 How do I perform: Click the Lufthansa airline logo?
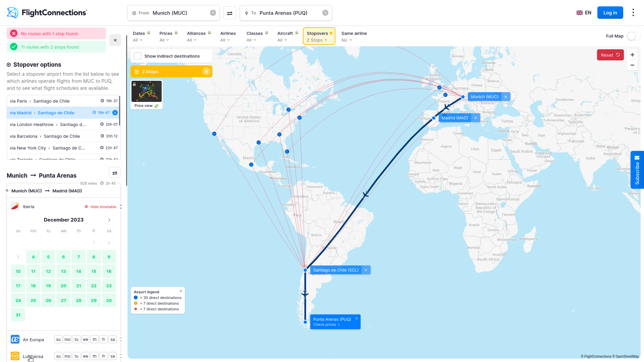point(15,356)
